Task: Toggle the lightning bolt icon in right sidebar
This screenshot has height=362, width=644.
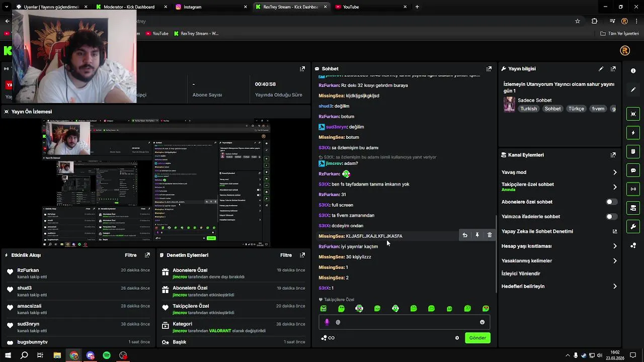Action: [633, 133]
